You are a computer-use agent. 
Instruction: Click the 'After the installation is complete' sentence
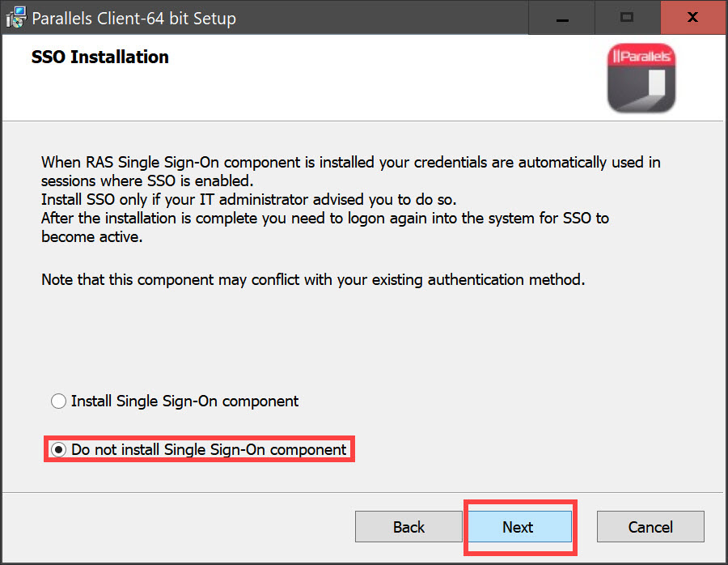pos(324,218)
